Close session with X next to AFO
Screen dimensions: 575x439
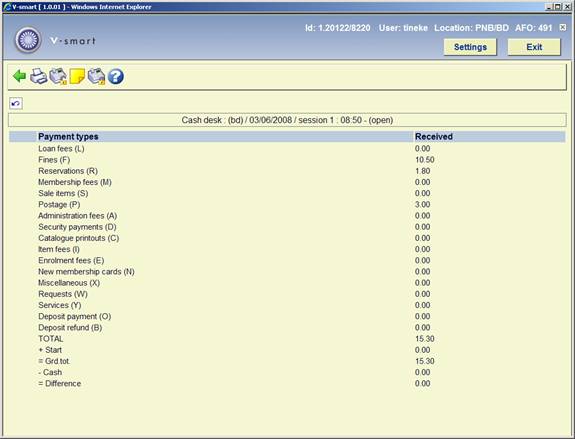coord(563,28)
